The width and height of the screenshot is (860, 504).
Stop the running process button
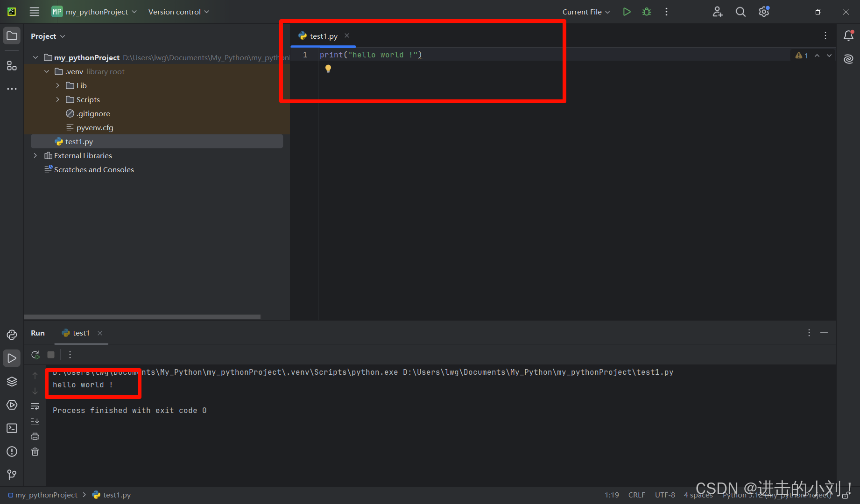coord(51,355)
